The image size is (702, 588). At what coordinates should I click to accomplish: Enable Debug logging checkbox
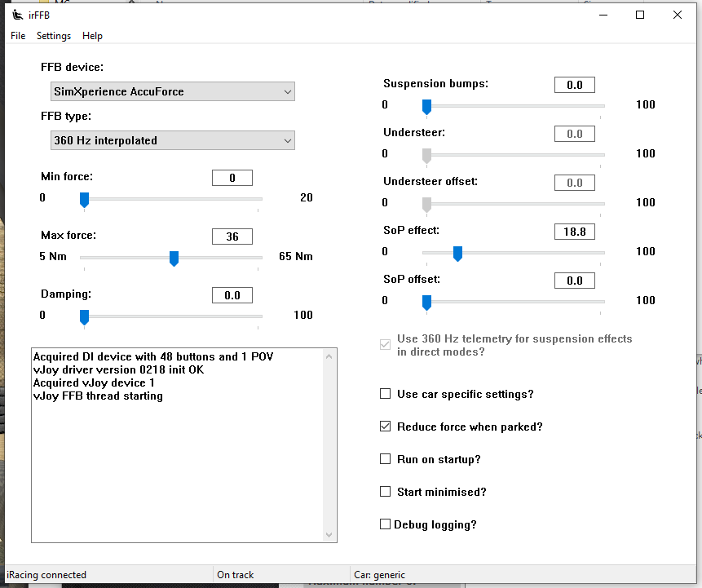coord(386,524)
